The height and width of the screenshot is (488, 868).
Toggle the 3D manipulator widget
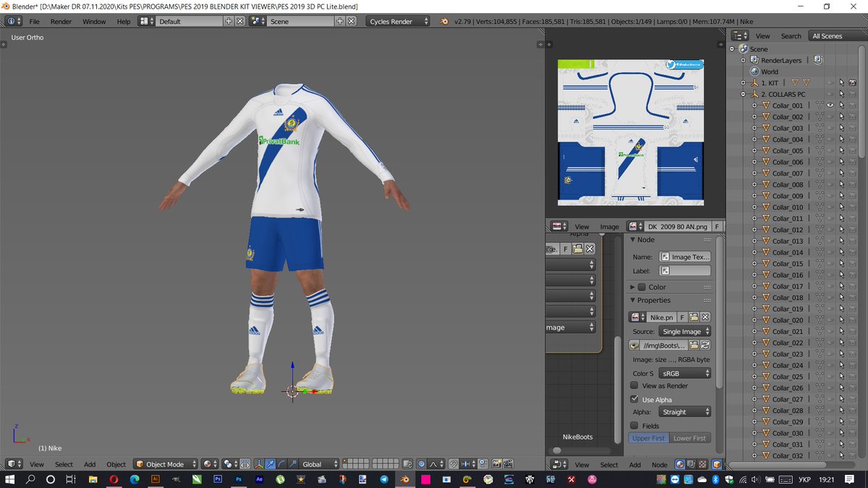259,464
